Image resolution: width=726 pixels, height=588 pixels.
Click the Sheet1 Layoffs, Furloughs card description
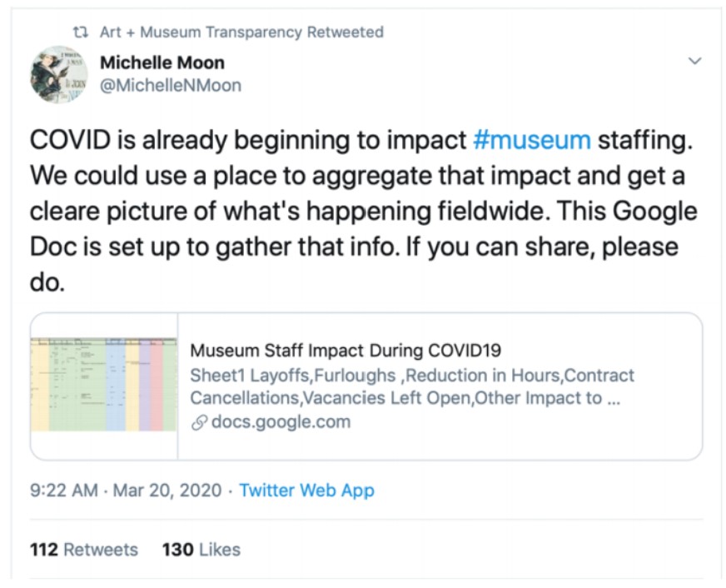412,386
